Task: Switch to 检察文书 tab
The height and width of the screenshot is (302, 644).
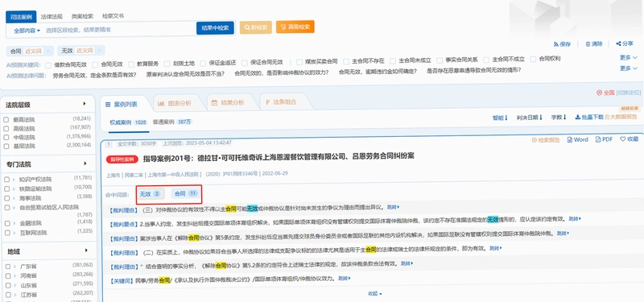Action: pos(113,16)
